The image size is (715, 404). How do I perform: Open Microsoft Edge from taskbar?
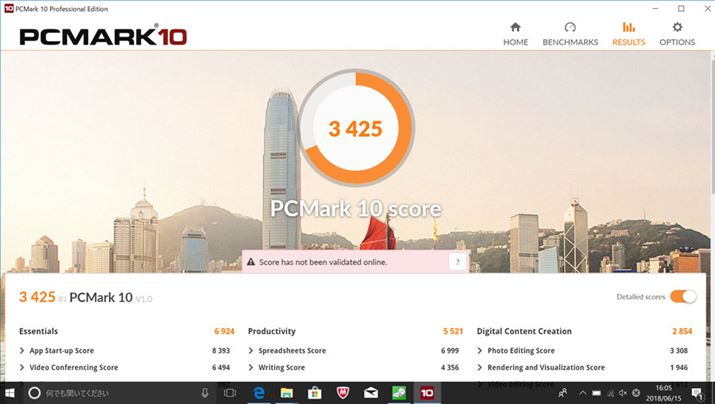[258, 393]
